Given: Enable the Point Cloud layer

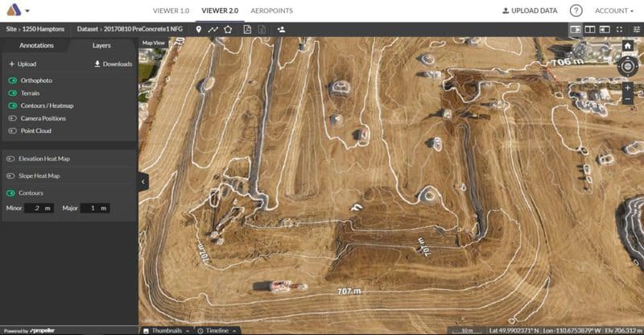Looking at the screenshot, I should (x=13, y=130).
